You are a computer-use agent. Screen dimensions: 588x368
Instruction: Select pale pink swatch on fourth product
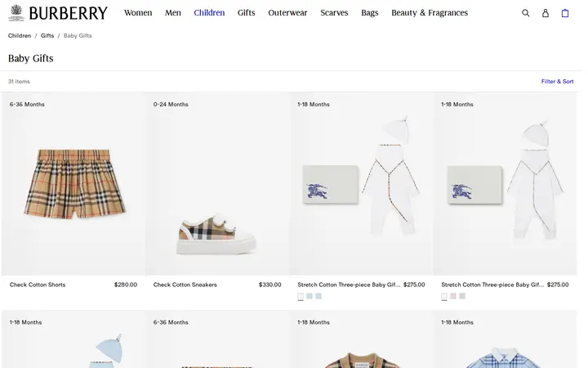(x=453, y=296)
